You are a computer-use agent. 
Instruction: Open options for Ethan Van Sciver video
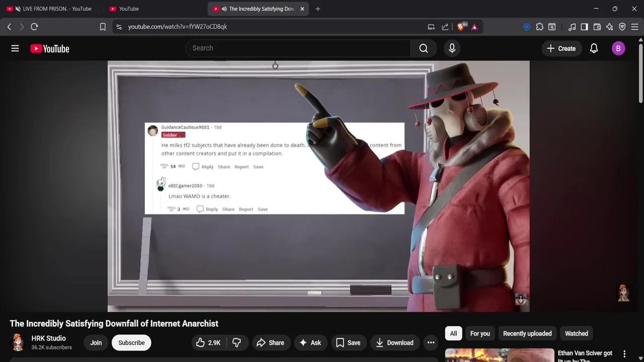coord(624,354)
